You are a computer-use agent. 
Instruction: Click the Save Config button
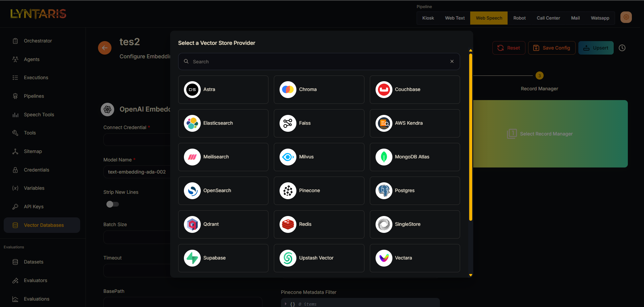[x=551, y=48]
